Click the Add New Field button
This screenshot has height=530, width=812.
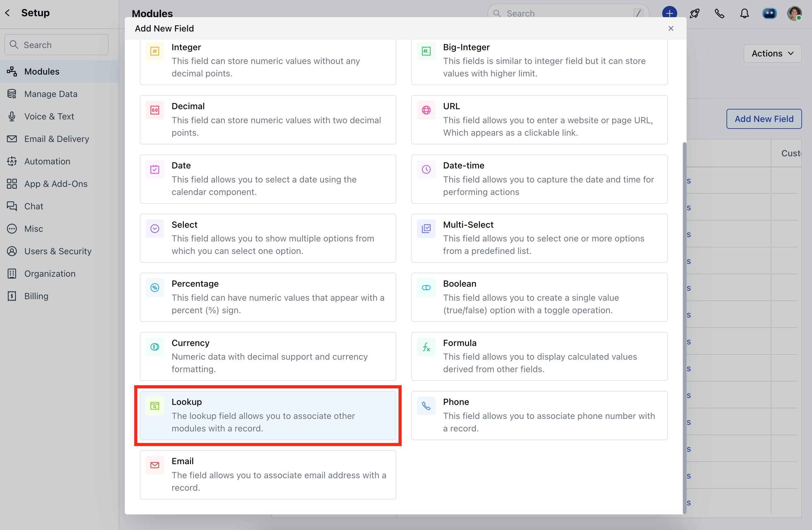pos(764,119)
